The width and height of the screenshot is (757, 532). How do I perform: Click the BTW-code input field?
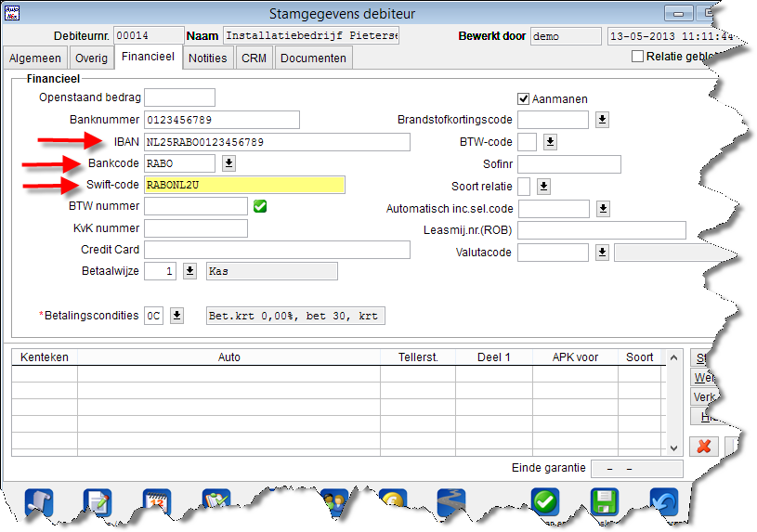point(528,142)
